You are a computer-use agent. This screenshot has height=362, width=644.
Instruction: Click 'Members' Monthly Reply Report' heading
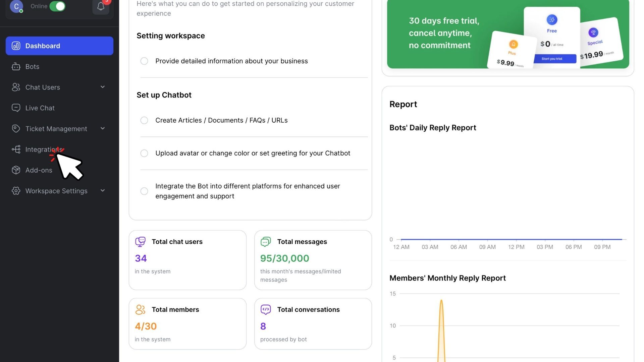pyautogui.click(x=447, y=278)
